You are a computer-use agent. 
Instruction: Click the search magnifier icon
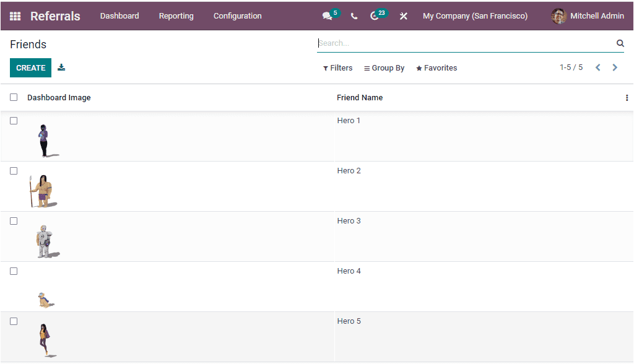(x=620, y=43)
